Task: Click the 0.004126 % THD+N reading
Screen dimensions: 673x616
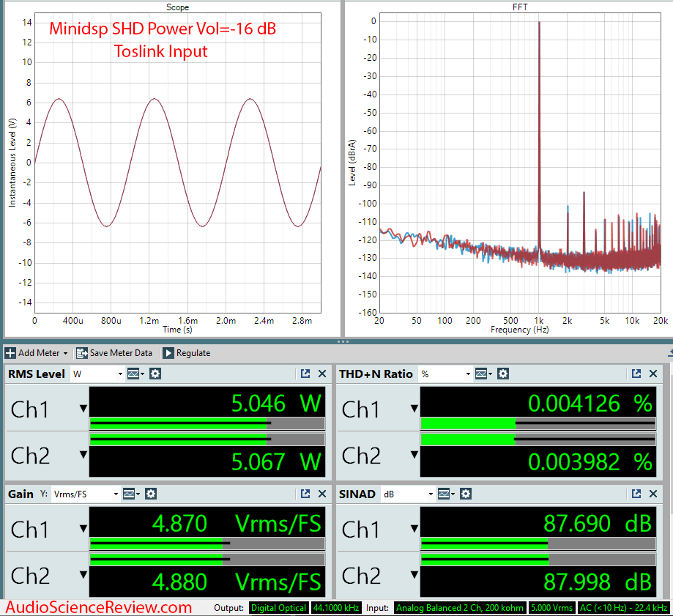Action: (590, 403)
